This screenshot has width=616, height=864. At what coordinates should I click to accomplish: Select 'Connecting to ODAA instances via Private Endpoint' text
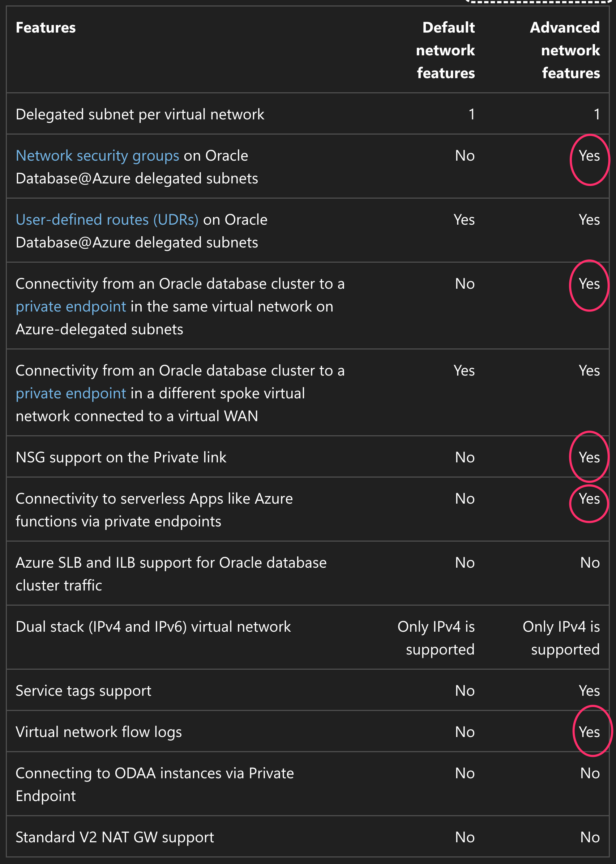pyautogui.click(x=154, y=784)
